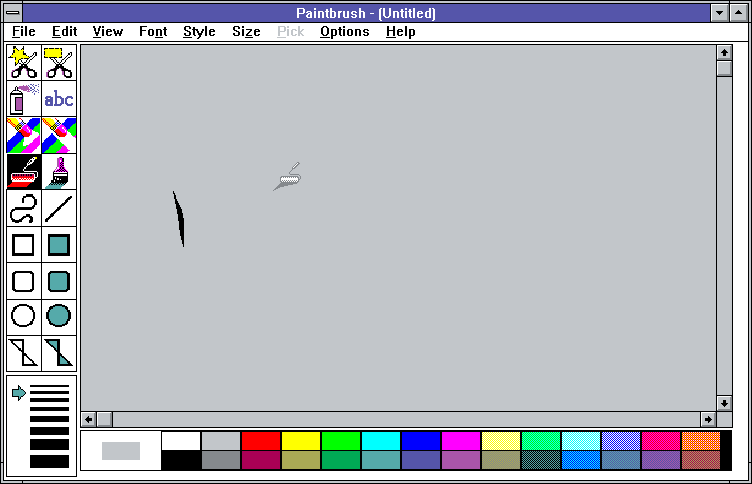
Task: Choose the Airbrush spray can tool
Action: coord(24,99)
